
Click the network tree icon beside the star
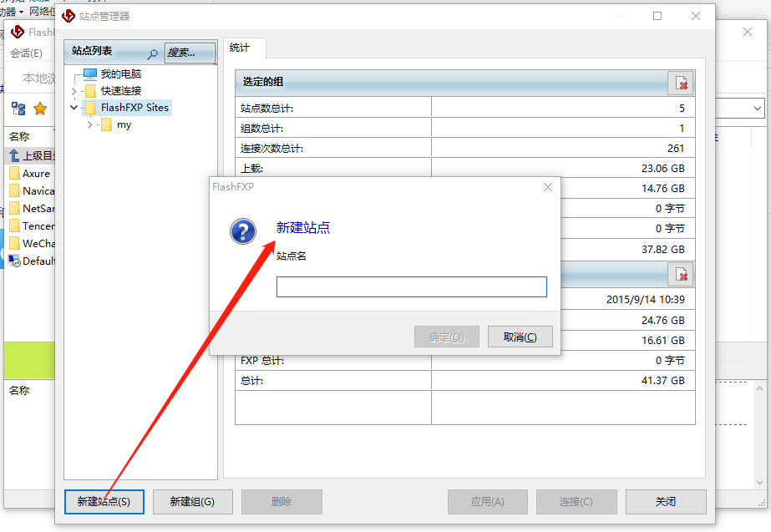click(18, 109)
